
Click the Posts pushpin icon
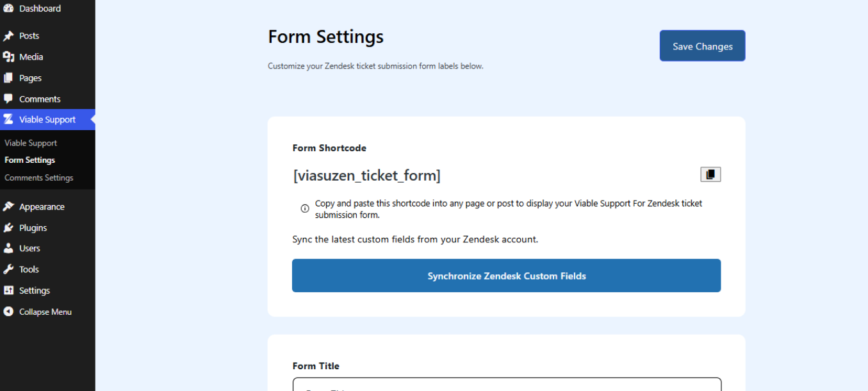click(x=8, y=36)
